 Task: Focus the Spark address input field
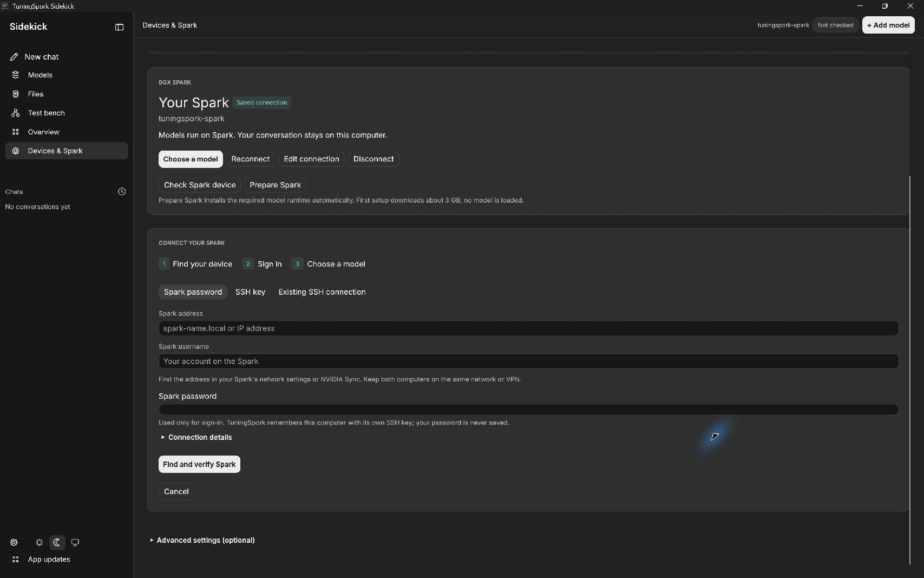(x=528, y=328)
